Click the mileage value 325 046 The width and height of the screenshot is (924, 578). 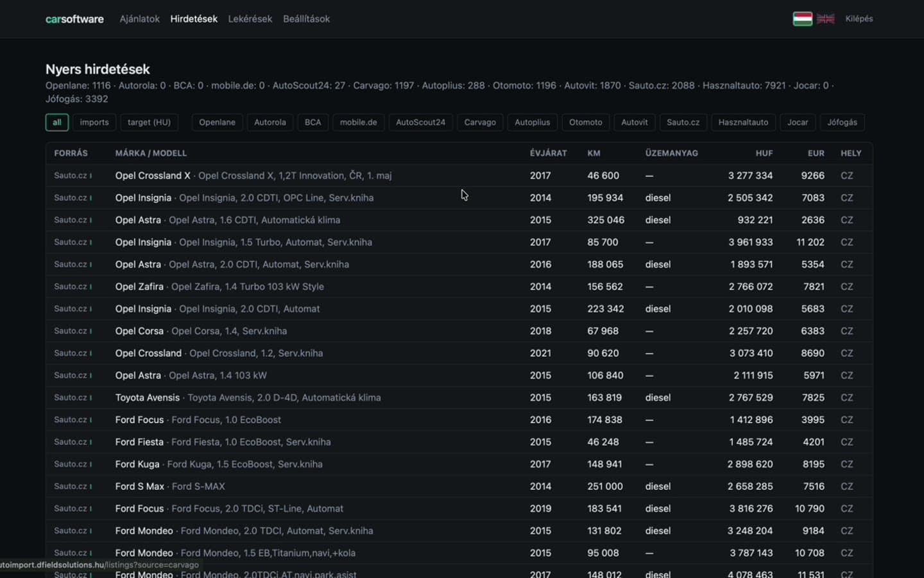(606, 220)
